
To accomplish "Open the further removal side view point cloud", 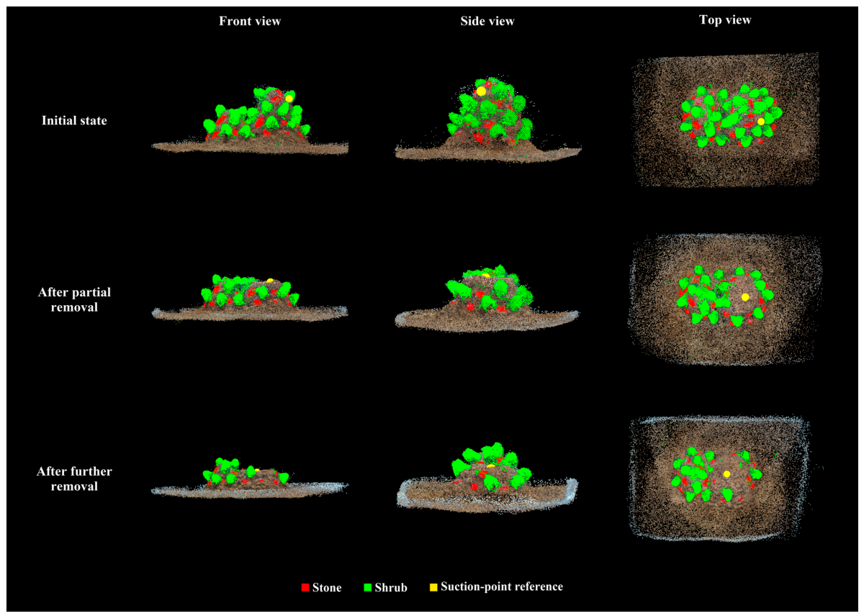I will 487,478.
